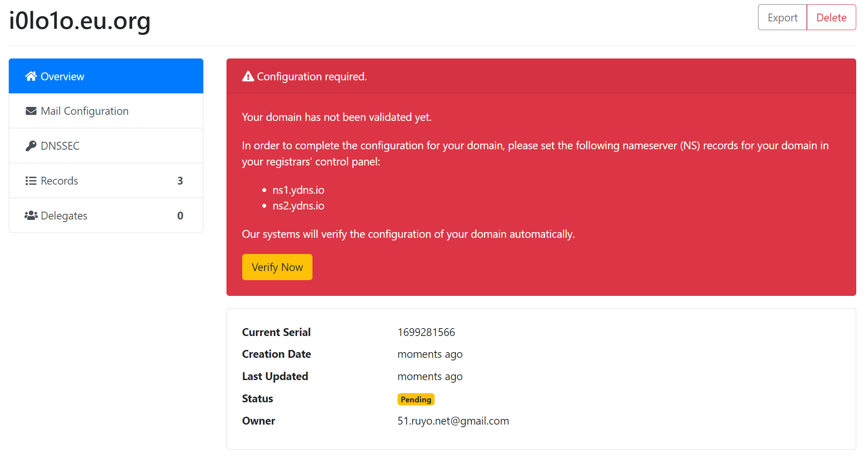Click the users group icon for Delegates
The width and height of the screenshot is (868, 456).
coord(31,216)
